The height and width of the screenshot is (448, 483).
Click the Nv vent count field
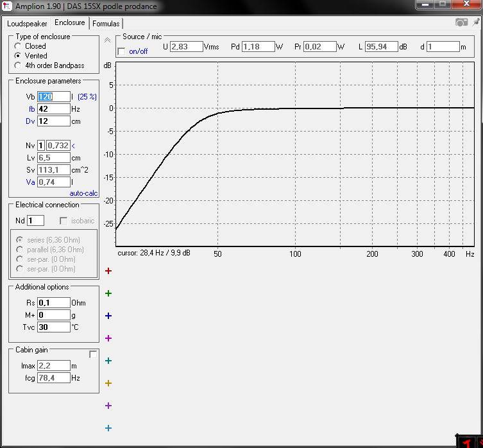pos(41,146)
